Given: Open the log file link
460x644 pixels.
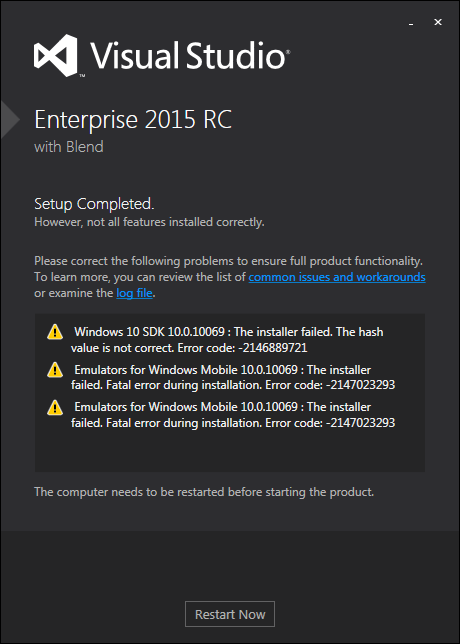Looking at the screenshot, I should point(134,293).
